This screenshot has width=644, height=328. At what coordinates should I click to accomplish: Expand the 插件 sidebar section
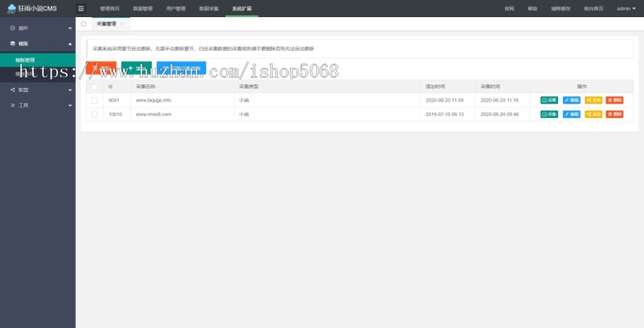(x=38, y=28)
